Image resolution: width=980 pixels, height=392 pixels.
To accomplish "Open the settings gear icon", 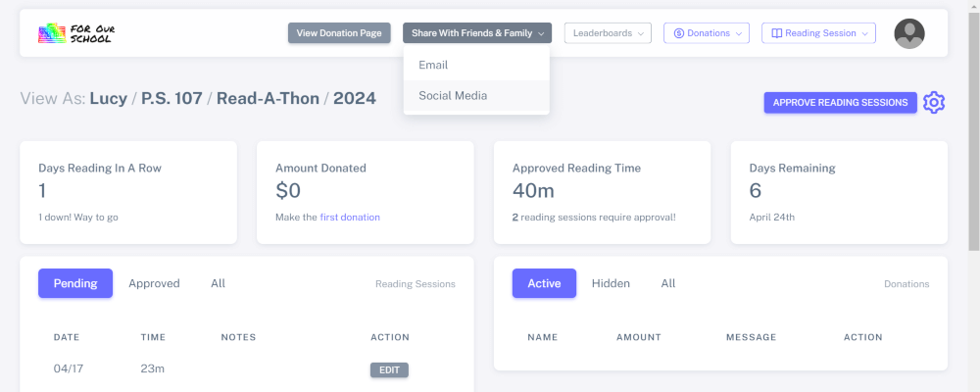I will point(934,102).
